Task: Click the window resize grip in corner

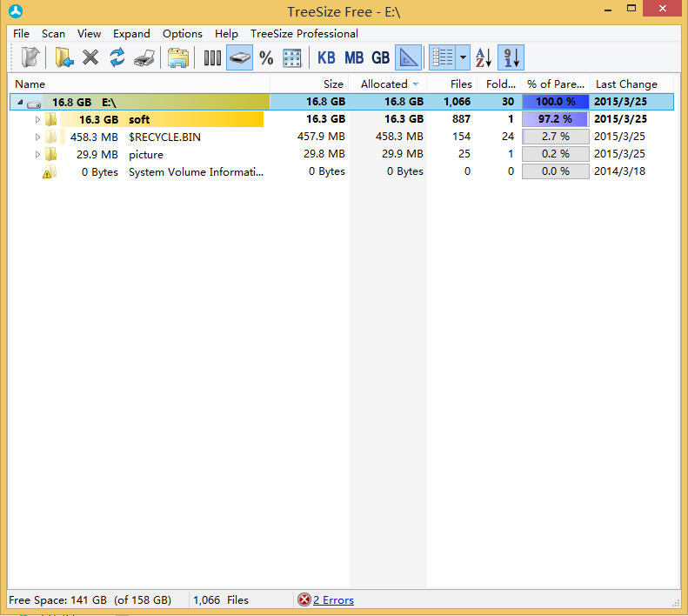Action: [676, 603]
